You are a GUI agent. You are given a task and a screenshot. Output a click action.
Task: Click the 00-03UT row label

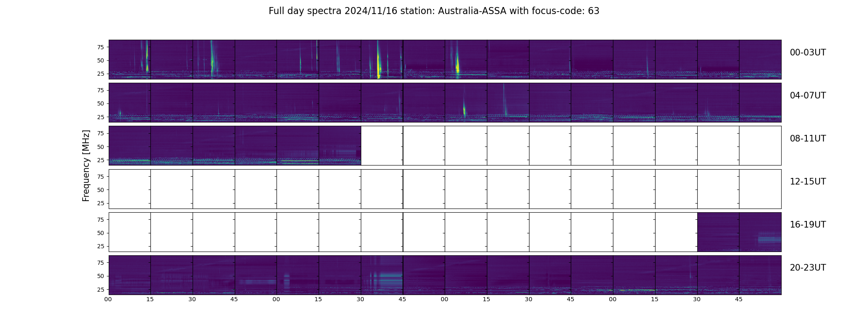pyautogui.click(x=808, y=53)
